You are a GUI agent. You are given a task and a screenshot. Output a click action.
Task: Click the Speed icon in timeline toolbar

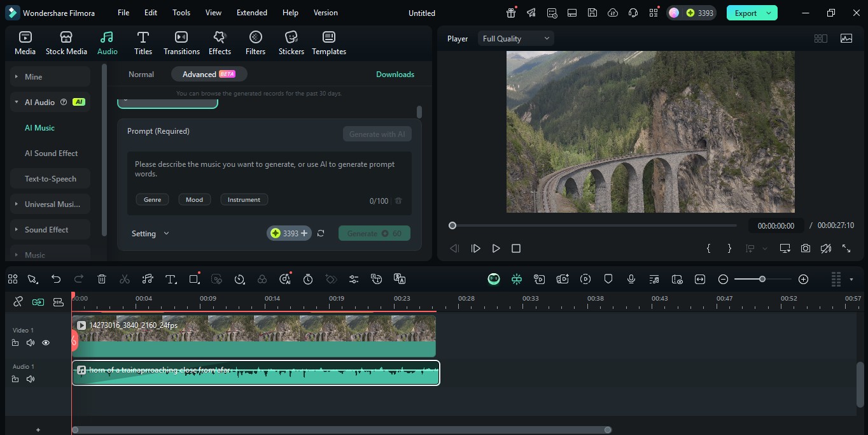pos(239,279)
